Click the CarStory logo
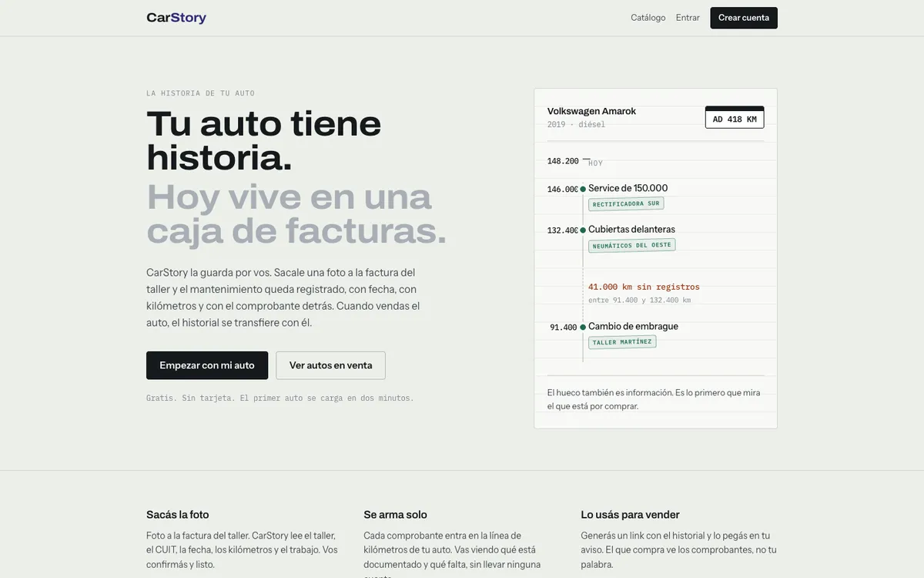This screenshot has height=578, width=924. pos(176,18)
